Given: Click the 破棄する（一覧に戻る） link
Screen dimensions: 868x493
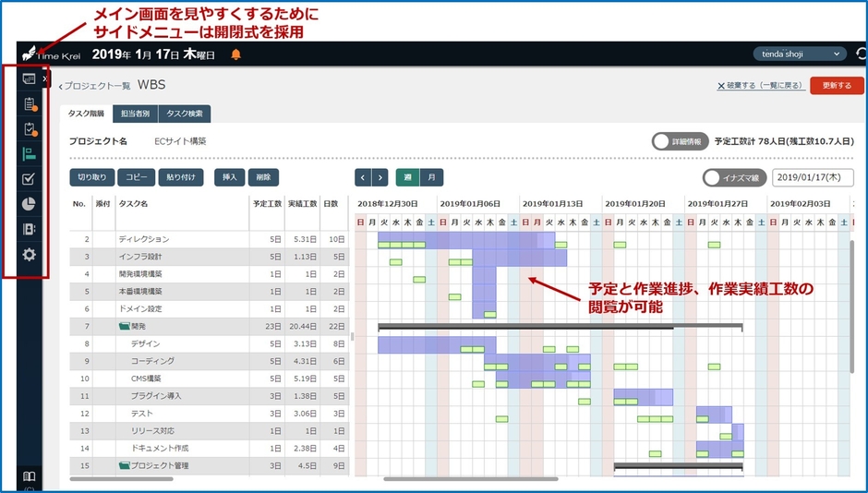Looking at the screenshot, I should (758, 86).
